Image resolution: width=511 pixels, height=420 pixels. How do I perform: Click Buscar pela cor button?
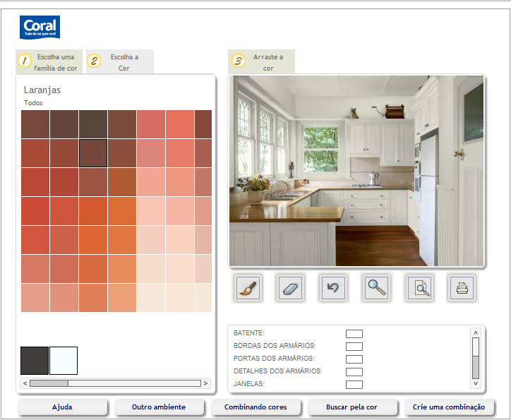(x=352, y=407)
